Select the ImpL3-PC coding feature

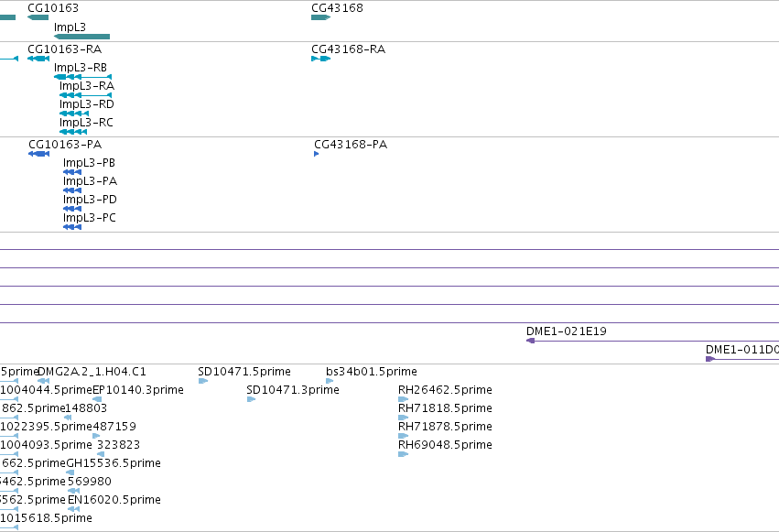(72, 227)
